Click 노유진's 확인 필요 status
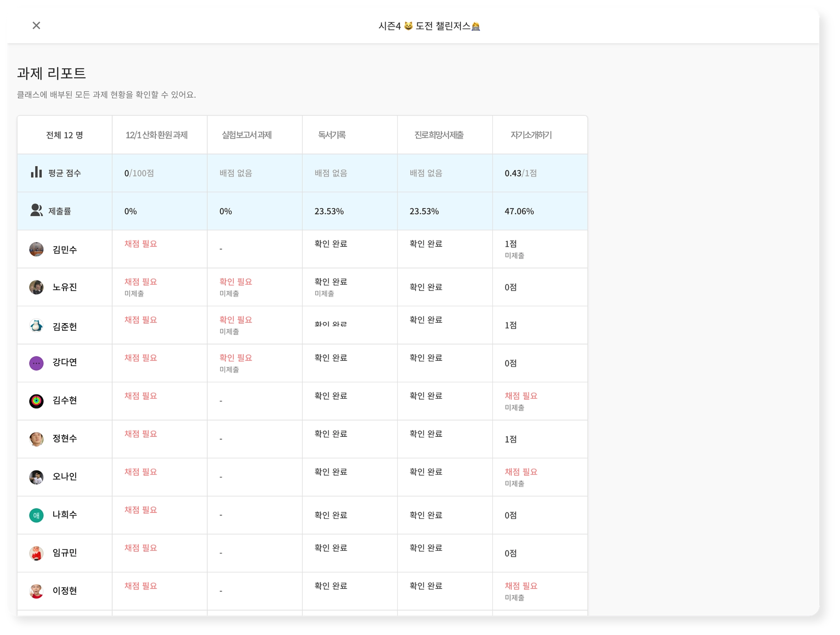Screen dimensions: 840x635 click(235, 282)
